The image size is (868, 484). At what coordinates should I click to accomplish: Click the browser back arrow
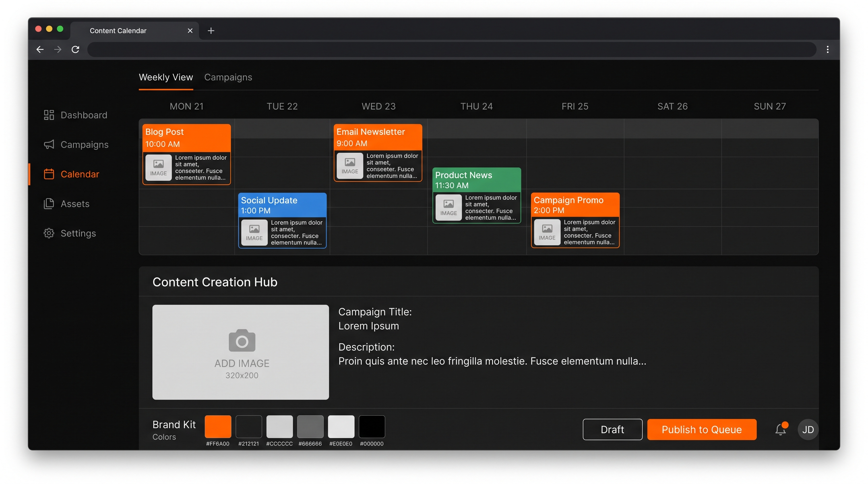tap(40, 49)
